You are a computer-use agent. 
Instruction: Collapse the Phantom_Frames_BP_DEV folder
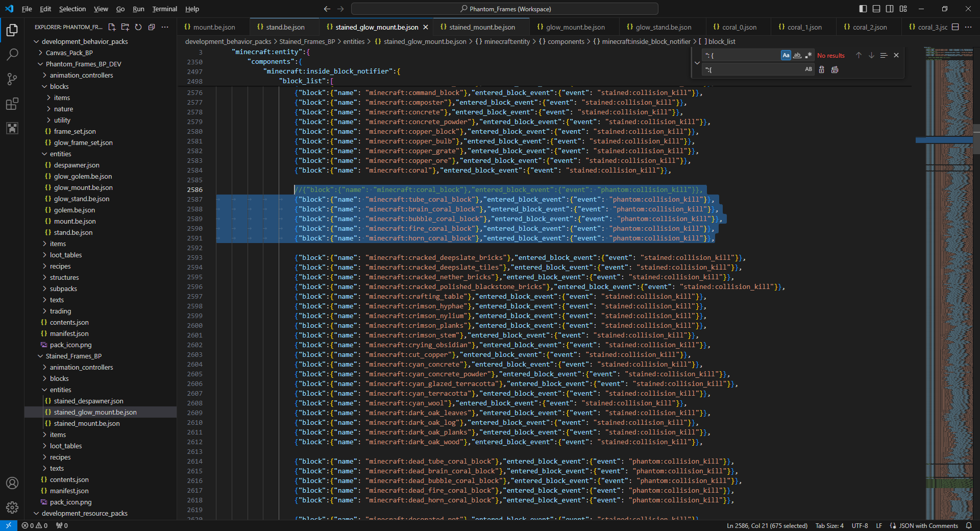click(83, 64)
